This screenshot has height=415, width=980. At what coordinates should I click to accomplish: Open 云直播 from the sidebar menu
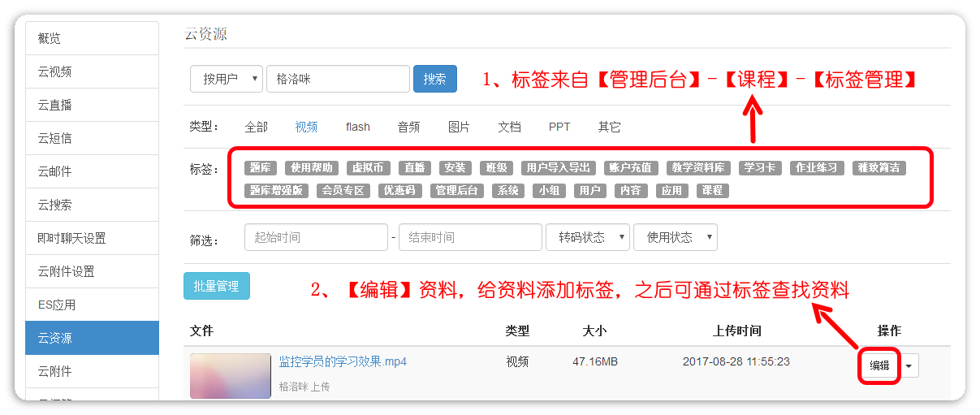92,105
